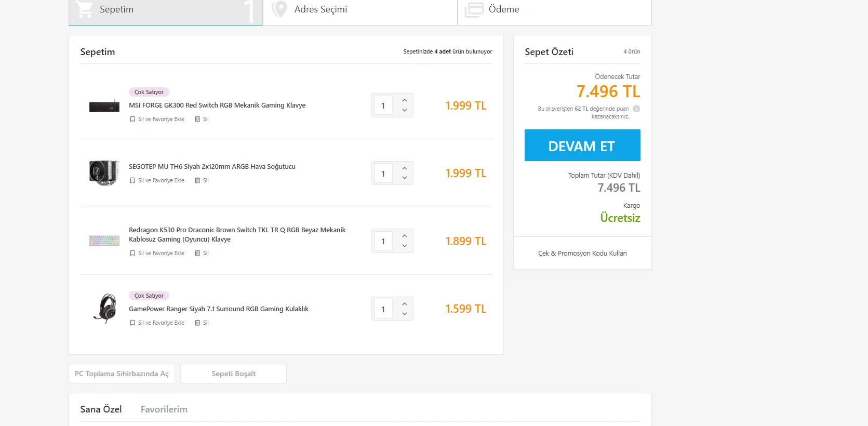Image resolution: width=868 pixels, height=426 pixels.
Task: Open Redragon K530 Pro Draconic product link
Action: (x=237, y=234)
